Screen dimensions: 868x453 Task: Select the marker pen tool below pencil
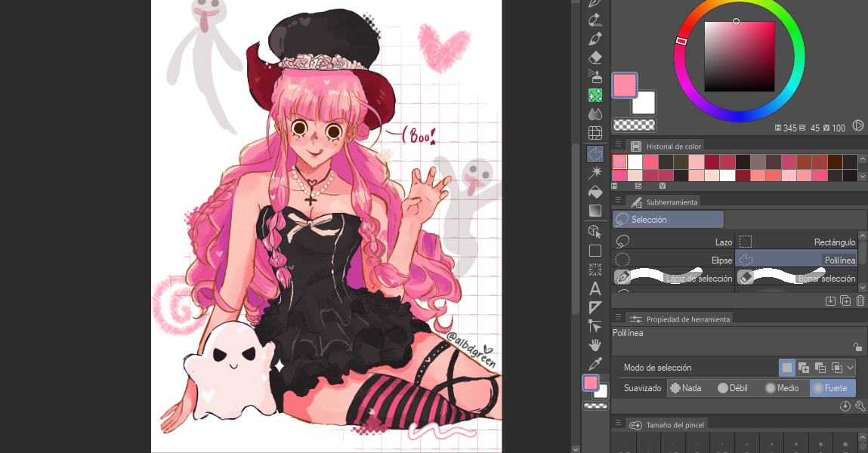pos(595,20)
